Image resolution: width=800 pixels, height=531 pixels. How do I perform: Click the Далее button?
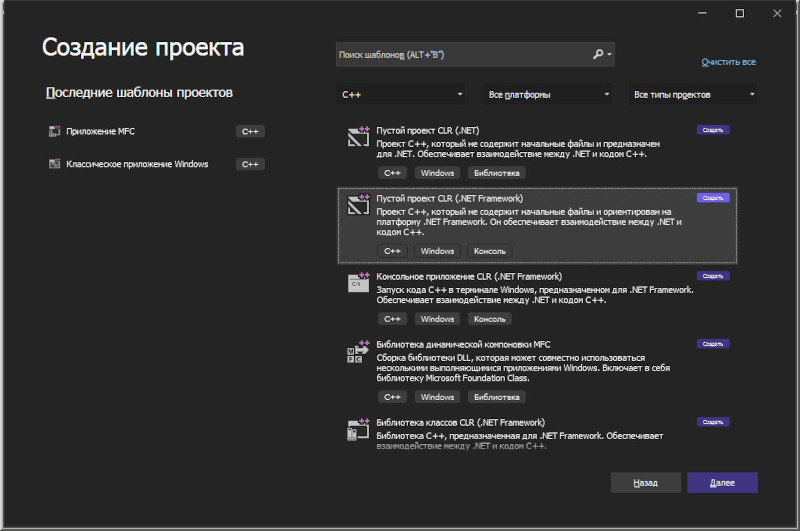point(722,483)
